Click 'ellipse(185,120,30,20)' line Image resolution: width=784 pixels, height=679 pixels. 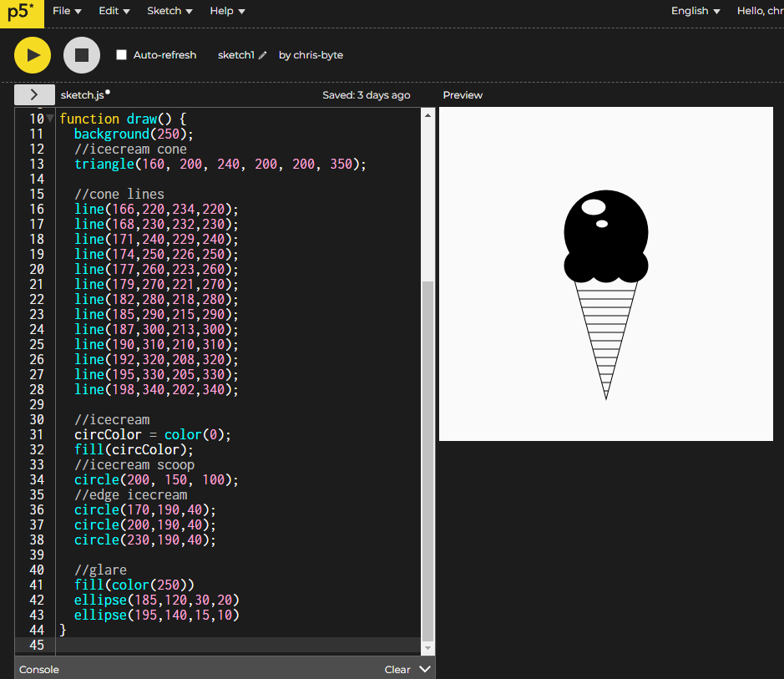(x=157, y=600)
